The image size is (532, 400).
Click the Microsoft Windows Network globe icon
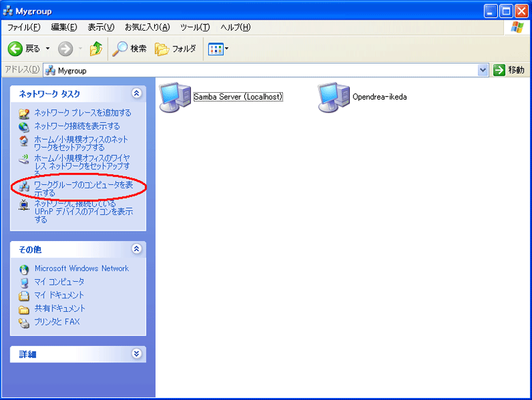click(24, 270)
